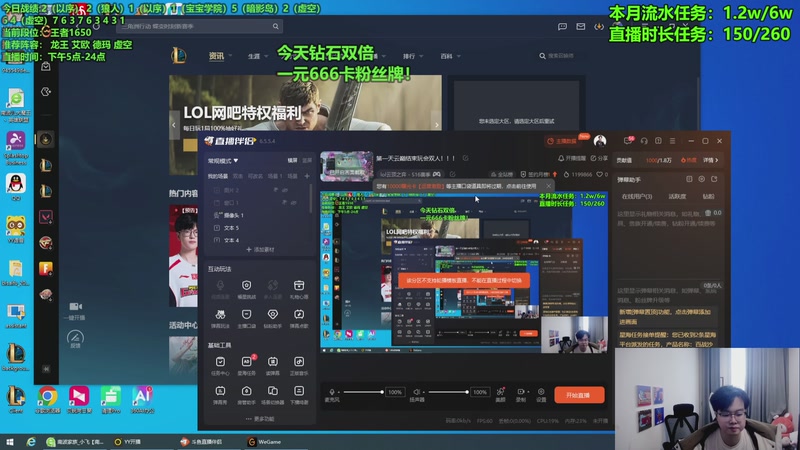Open 福袋 shield icon tool
This screenshot has width=800, height=450.
coord(246,289)
